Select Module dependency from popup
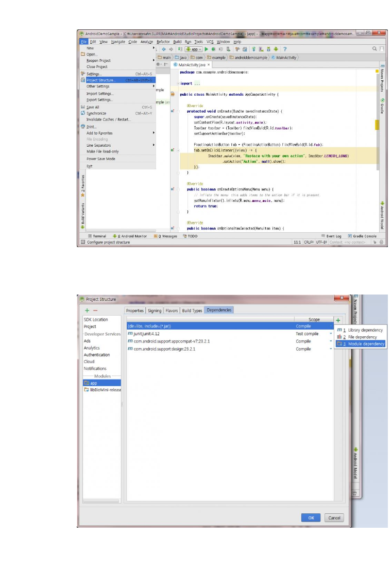Image resolution: width=392 pixels, height=570 pixels. (361, 344)
